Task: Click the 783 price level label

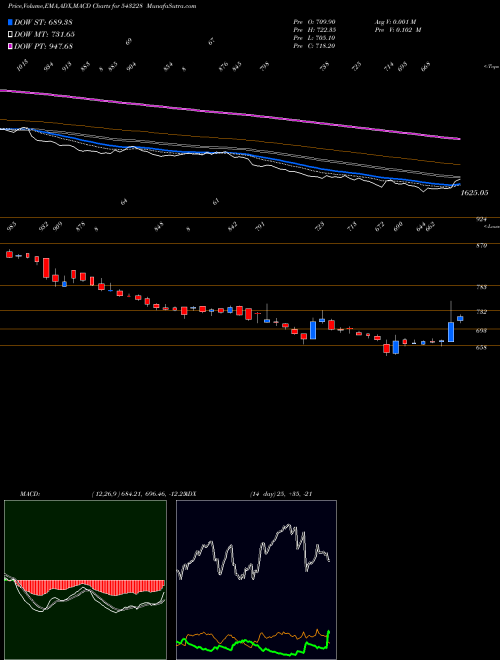Action: tap(481, 287)
